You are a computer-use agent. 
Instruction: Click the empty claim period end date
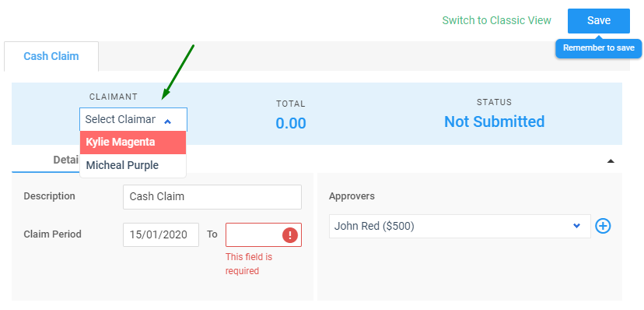click(x=263, y=234)
